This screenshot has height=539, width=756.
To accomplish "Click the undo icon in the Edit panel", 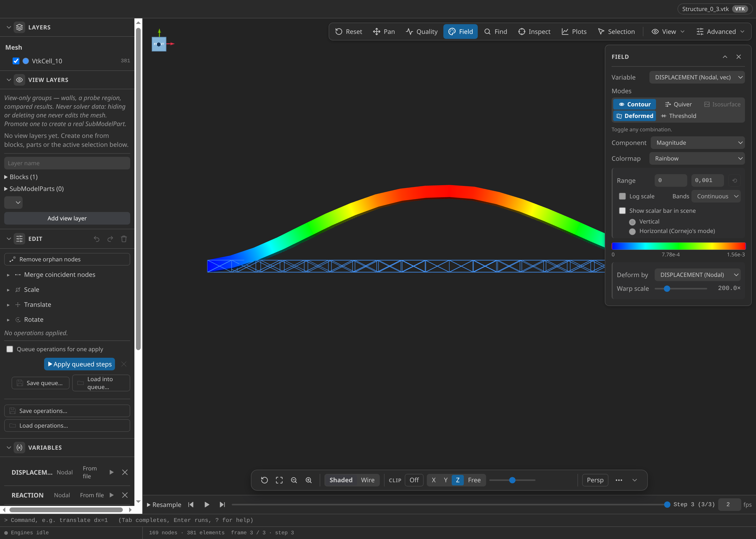I will click(97, 239).
